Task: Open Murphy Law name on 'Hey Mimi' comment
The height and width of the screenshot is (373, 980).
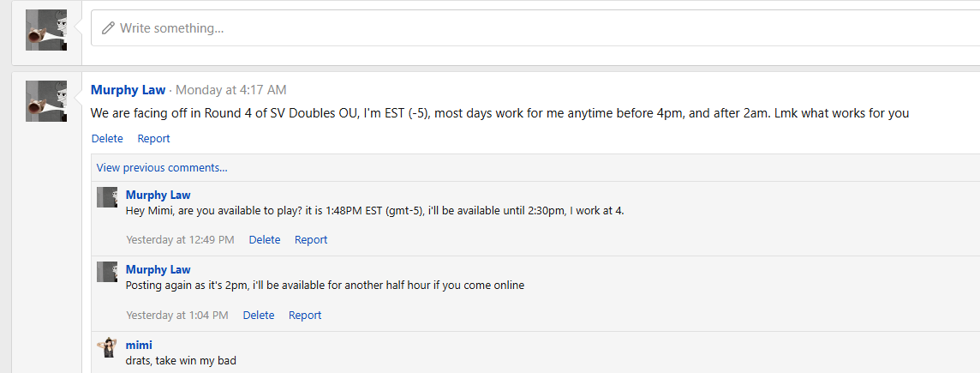Action: click(158, 196)
